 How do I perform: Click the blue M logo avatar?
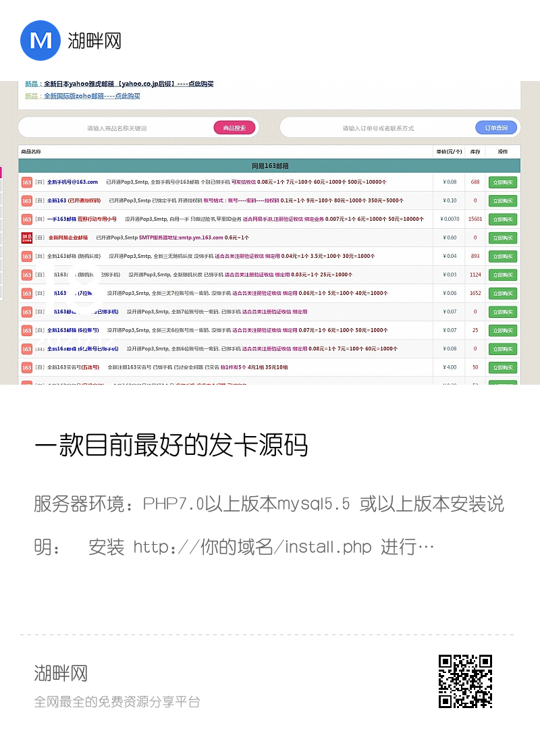click(40, 40)
